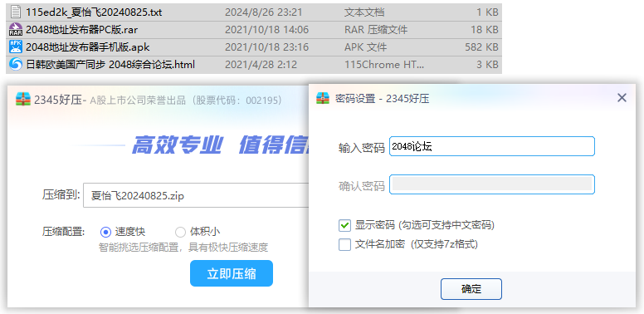
Task: Select the 2048地址发布器手机版.apk file row
Action: coord(254,47)
